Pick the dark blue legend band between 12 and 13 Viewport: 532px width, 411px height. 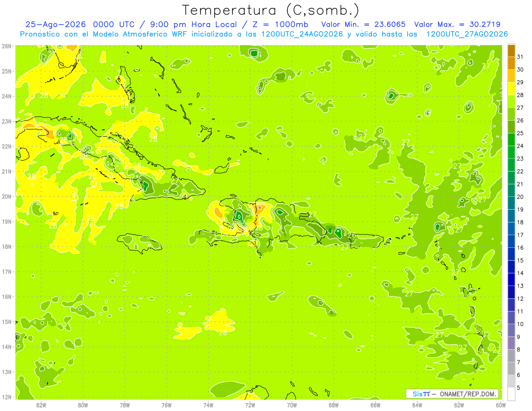pos(511,292)
